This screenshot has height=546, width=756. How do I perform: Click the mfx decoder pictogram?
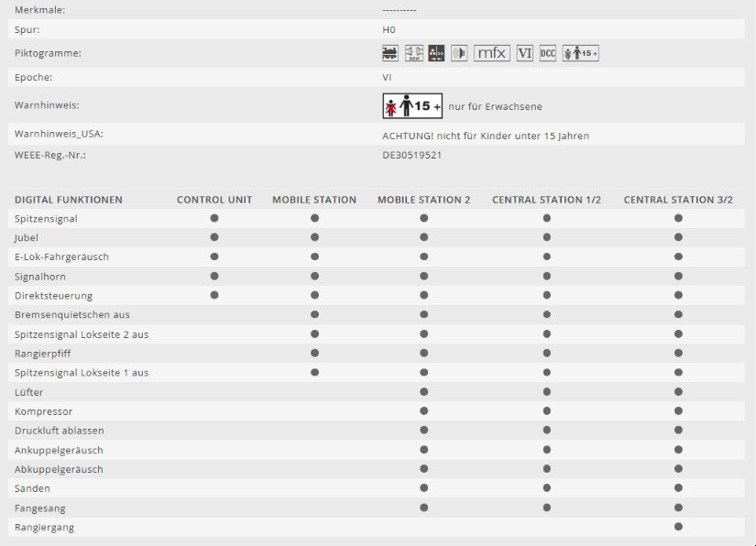[x=492, y=53]
